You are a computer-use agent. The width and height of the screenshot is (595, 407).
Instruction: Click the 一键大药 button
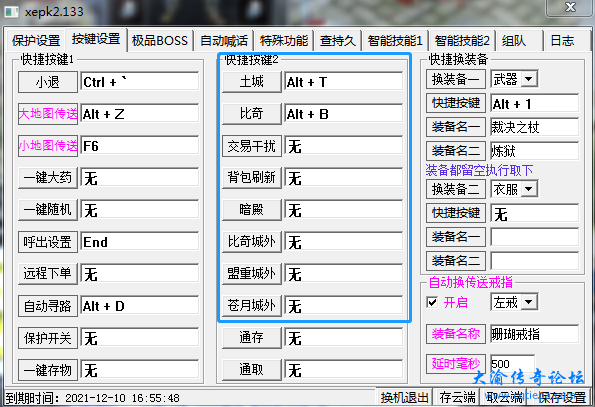pos(48,178)
